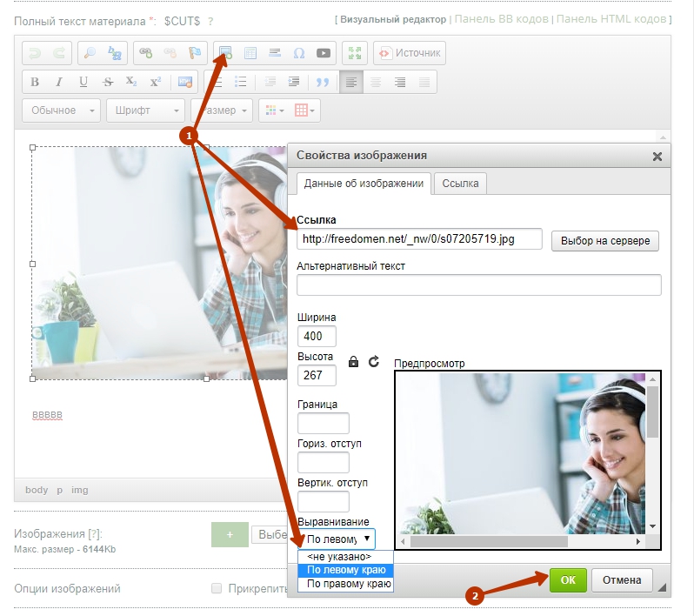Open the Replace text tool
694x616 pixels.
coord(114,53)
